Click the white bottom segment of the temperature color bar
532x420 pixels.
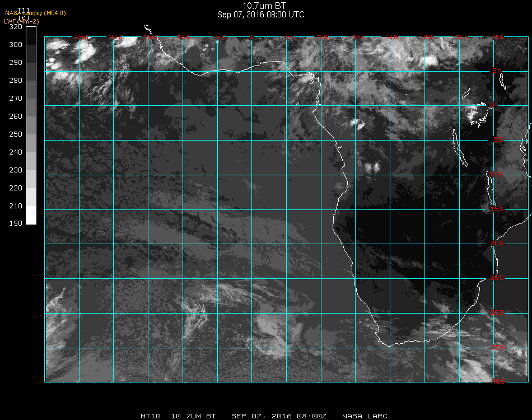pos(31,215)
